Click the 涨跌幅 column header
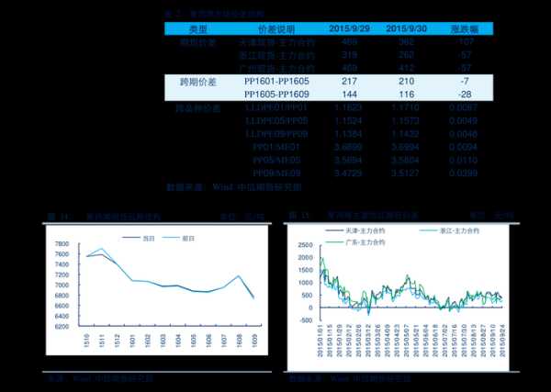The image size is (551, 392). point(464,28)
